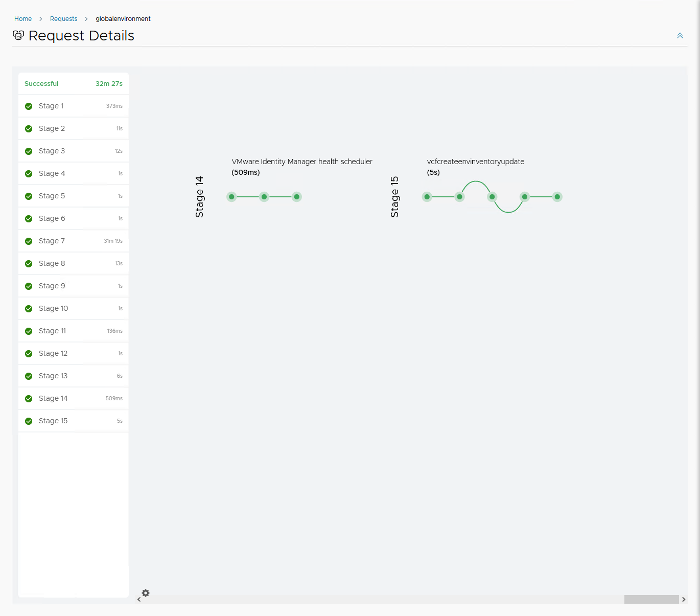This screenshot has height=616, width=700.
Task: Click Stage 10 green success check icon
Action: (29, 309)
